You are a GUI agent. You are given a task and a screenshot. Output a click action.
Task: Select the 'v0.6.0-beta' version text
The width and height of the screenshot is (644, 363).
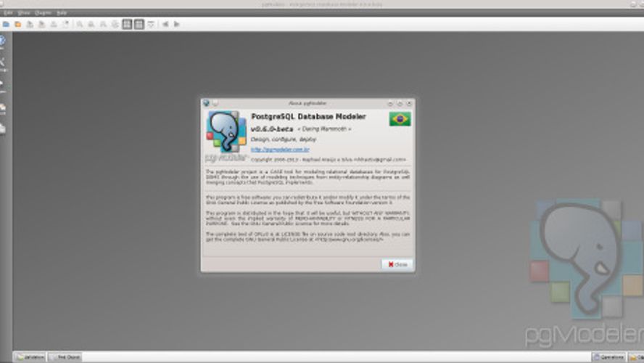272,129
